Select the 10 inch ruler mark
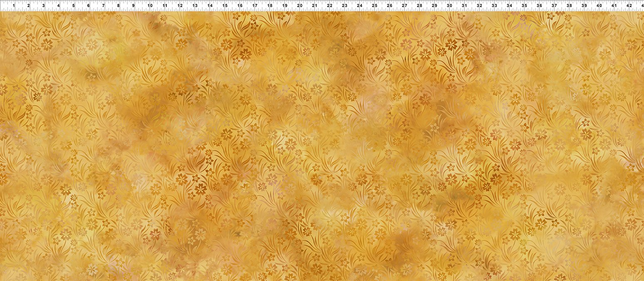Viewport: 644px width, 281px height. [149, 6]
